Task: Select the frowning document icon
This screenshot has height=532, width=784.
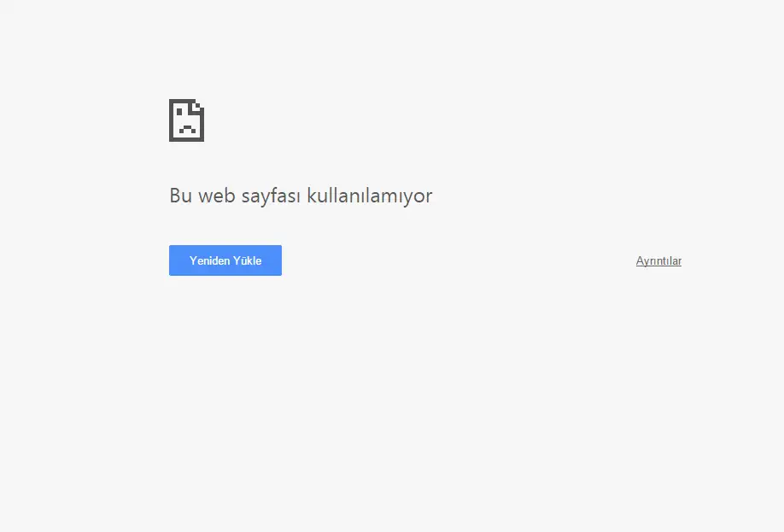Action: [186, 120]
